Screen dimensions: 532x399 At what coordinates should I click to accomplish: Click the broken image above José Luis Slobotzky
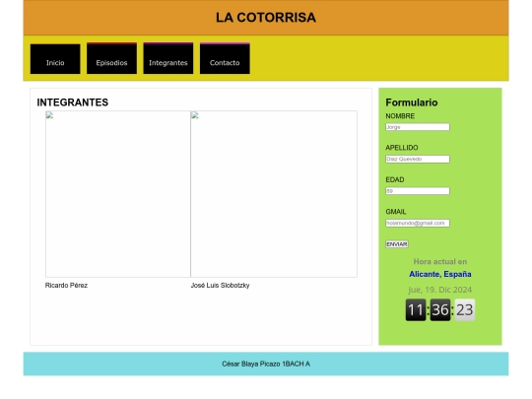274,194
